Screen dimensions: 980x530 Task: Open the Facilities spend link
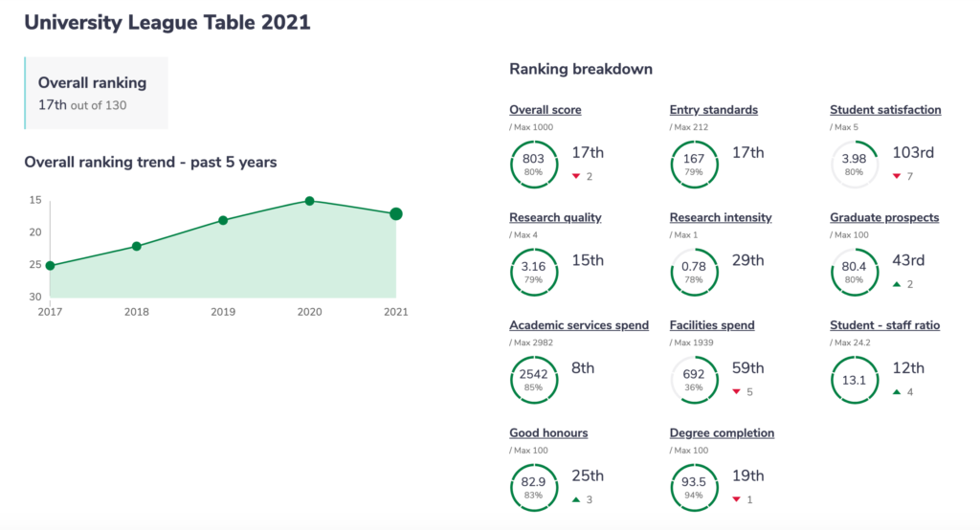tap(712, 325)
